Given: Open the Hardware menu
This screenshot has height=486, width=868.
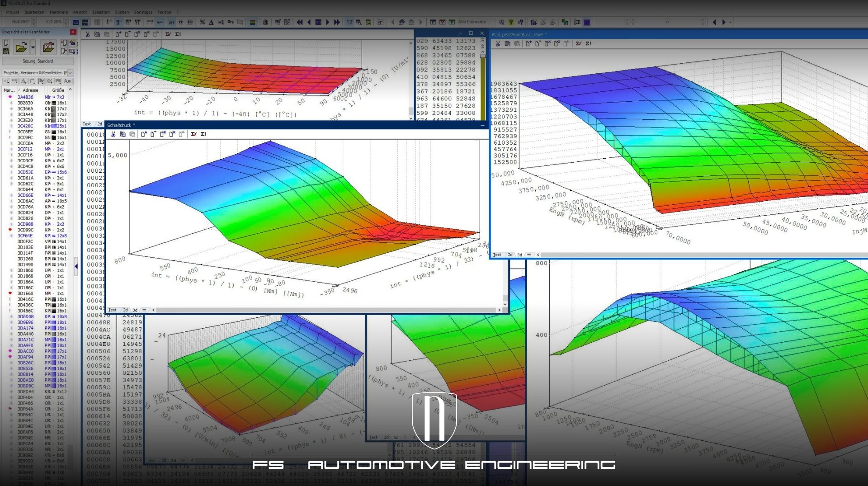Looking at the screenshot, I should pos(58,12).
